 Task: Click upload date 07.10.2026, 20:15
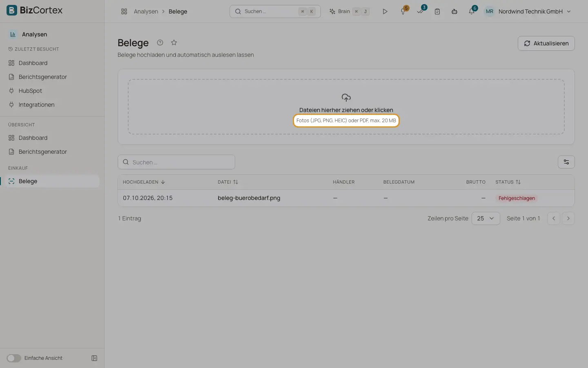(148, 198)
